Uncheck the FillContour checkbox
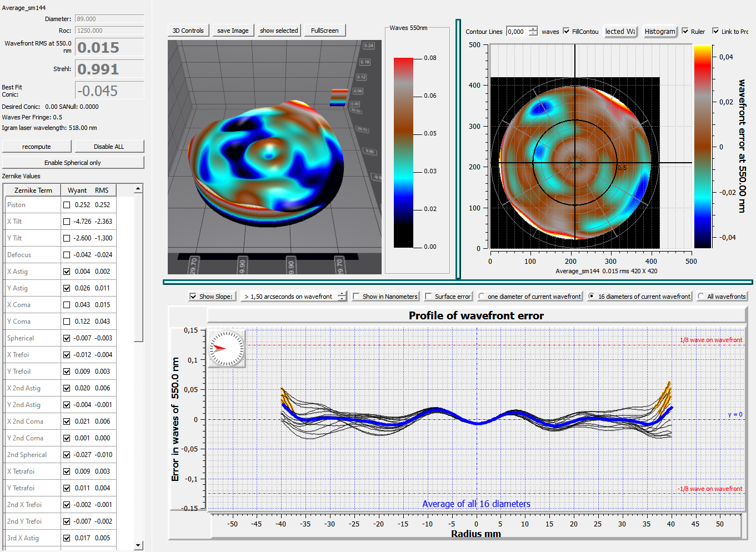756x552 pixels. tap(566, 32)
